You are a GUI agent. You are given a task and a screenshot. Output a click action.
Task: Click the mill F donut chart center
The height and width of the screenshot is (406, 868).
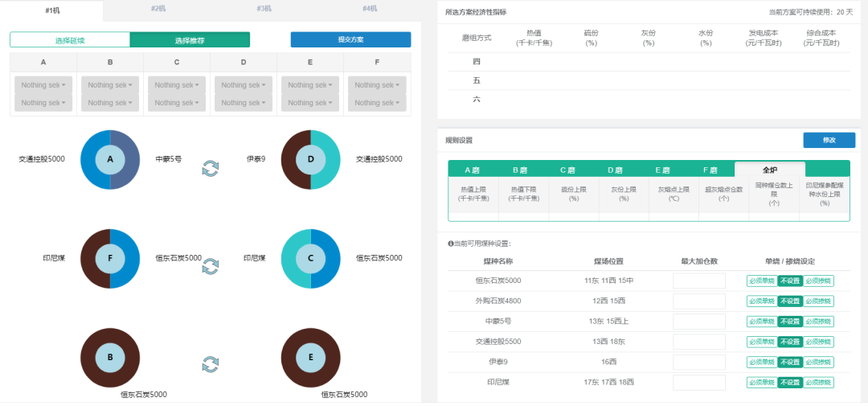[x=110, y=259]
